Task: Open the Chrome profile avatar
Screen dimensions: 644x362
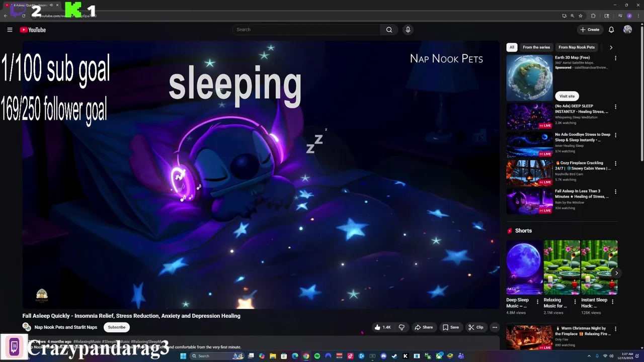Action: click(x=629, y=16)
